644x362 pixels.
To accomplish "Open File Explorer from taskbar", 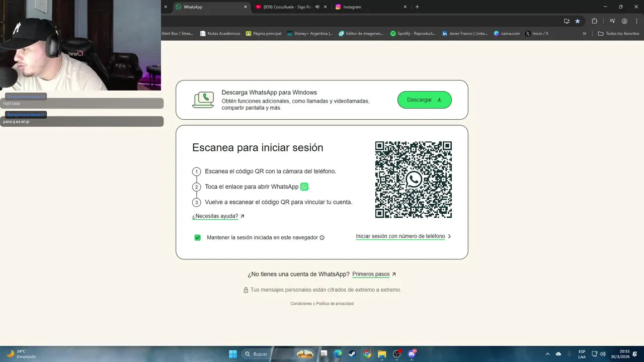I will 382,354.
